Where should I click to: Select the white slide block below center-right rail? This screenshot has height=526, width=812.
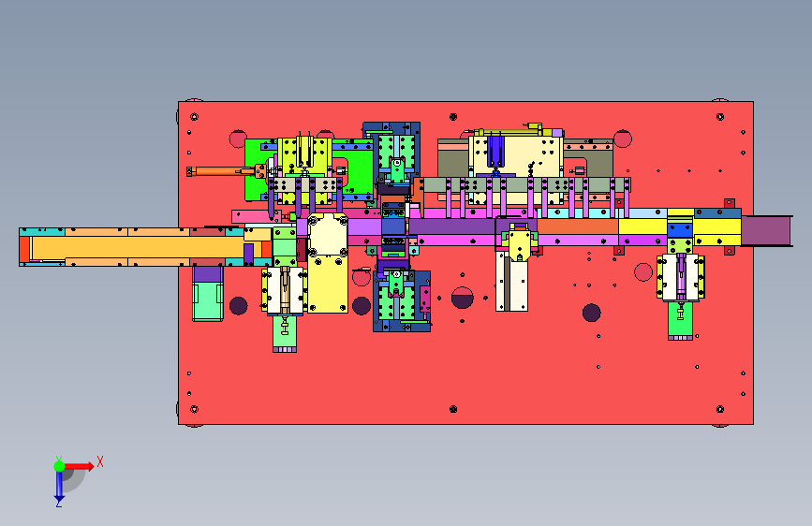pos(511,282)
